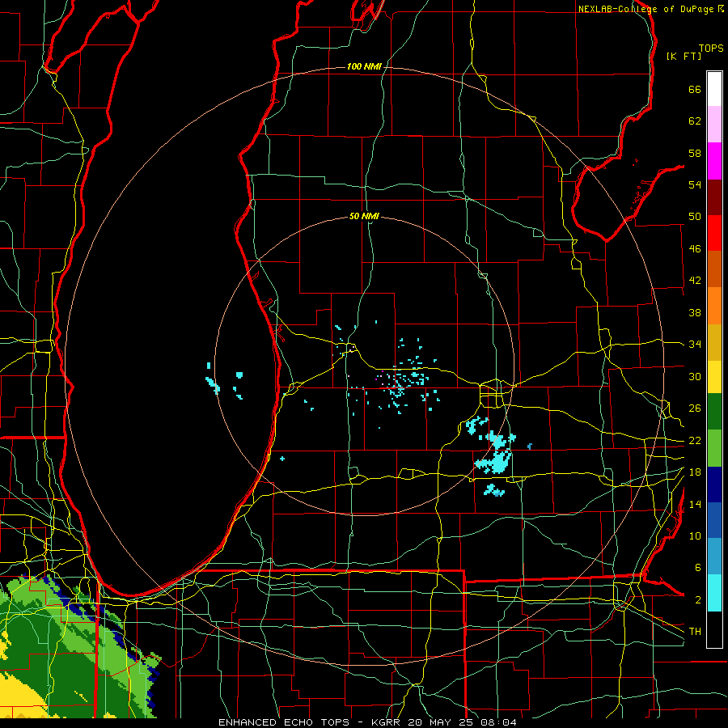The width and height of the screenshot is (728, 728).
Task: Click the dark red 54 kft swatch
Action: (714, 197)
